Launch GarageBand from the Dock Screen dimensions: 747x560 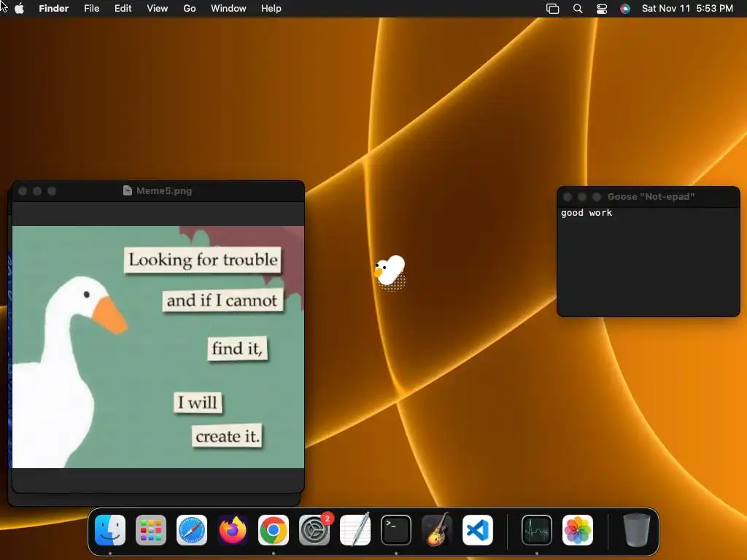click(437, 530)
